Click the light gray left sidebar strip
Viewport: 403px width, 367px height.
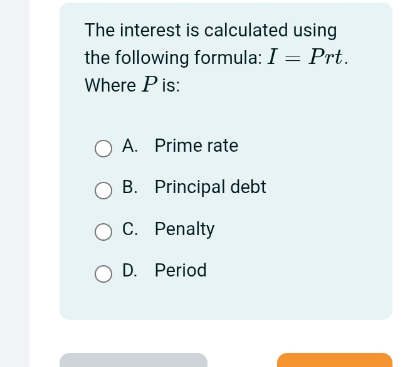click(15, 183)
